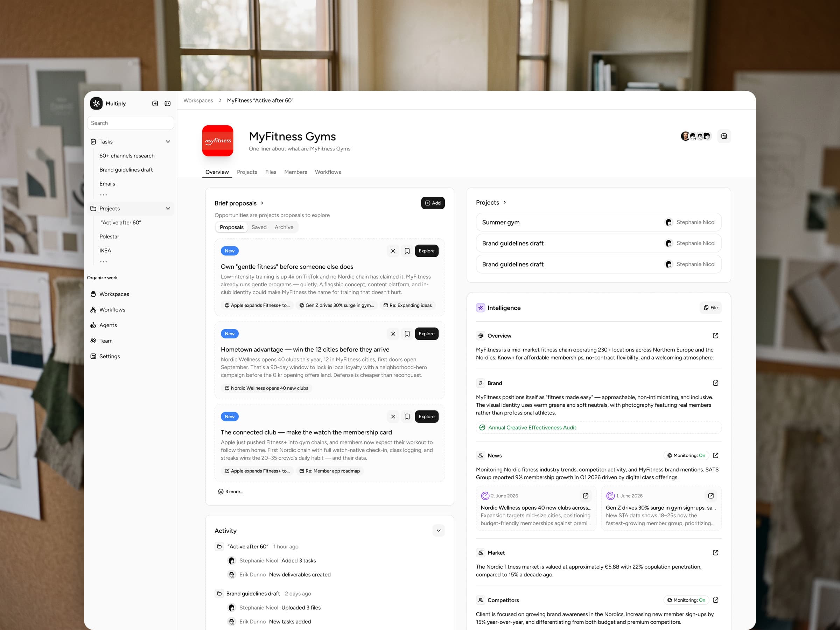Switch to the Projects tab
This screenshot has height=630, width=840.
[x=247, y=172]
